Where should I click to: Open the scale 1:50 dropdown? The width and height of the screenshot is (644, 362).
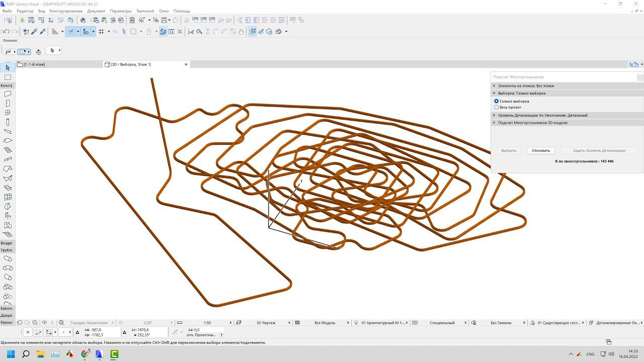click(x=205, y=323)
